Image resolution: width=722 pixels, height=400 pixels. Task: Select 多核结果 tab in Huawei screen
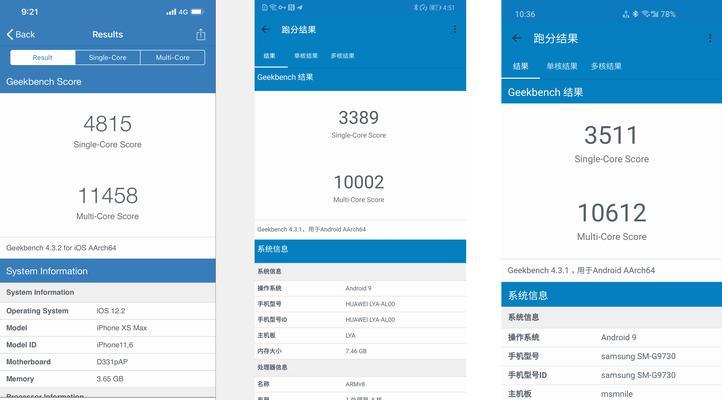pyautogui.click(x=343, y=56)
